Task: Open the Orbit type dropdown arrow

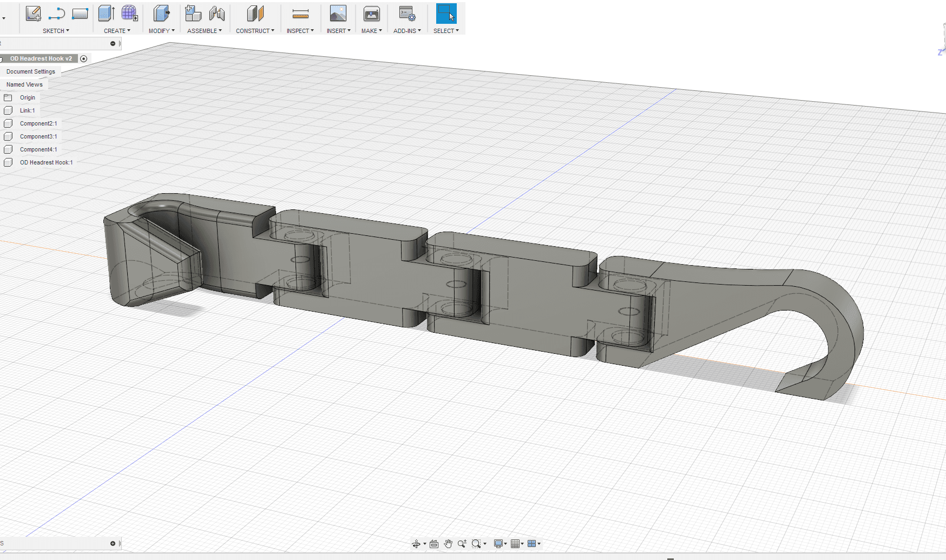Action: [x=425, y=544]
